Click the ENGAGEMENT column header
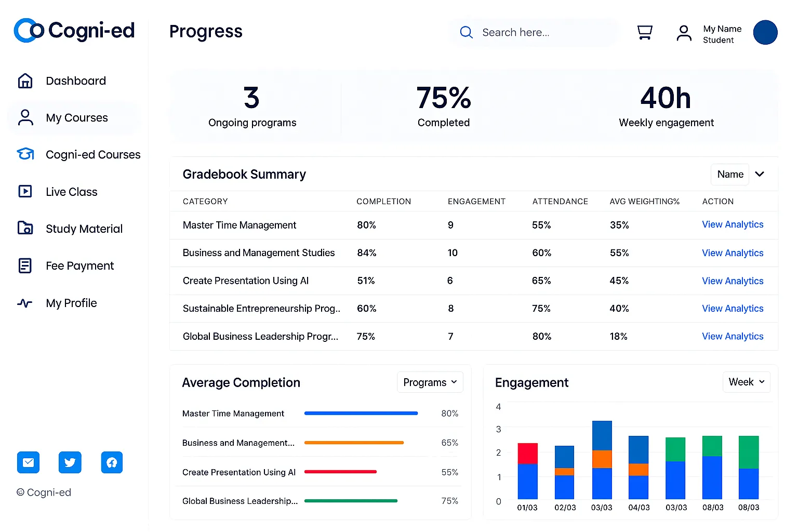 (476, 202)
